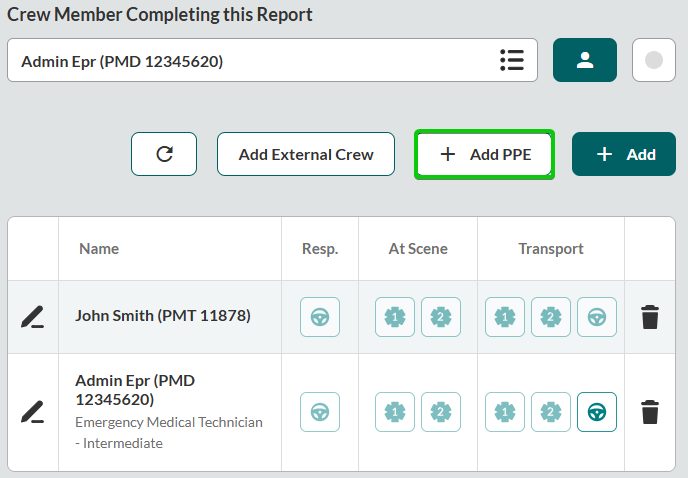Click the pencil edit icon for Admin Epr
688x478 pixels.
click(32, 411)
